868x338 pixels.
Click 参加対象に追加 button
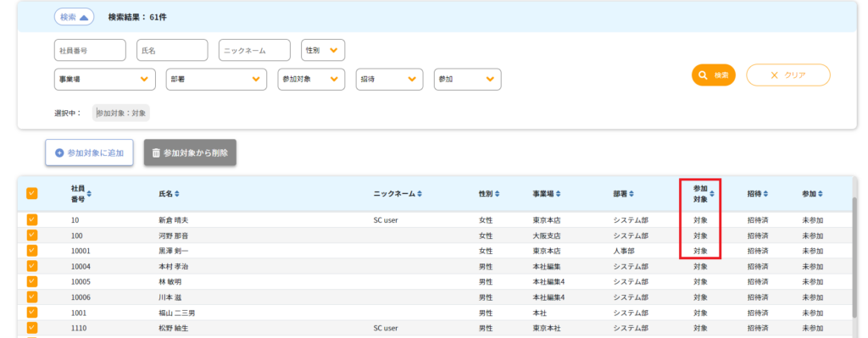tap(89, 152)
